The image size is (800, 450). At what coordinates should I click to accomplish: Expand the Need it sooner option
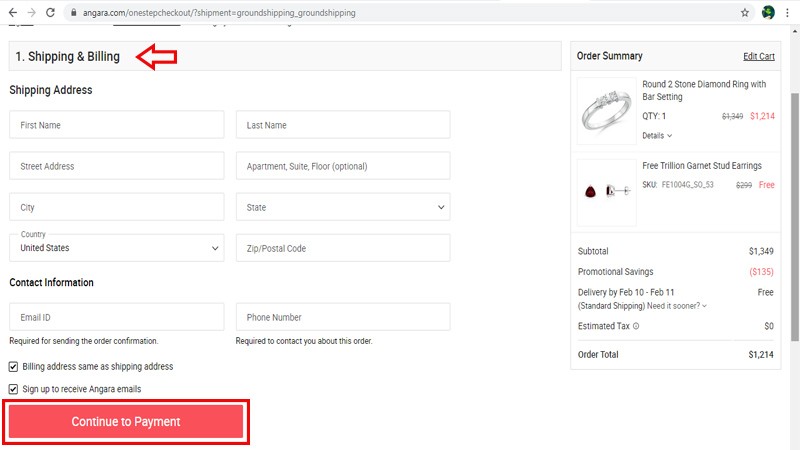pyautogui.click(x=676, y=305)
